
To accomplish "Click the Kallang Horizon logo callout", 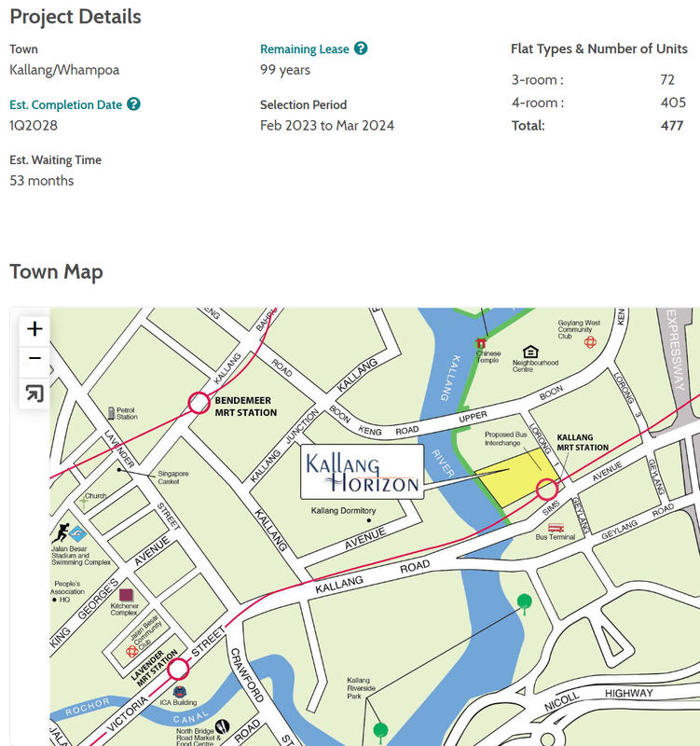I will [362, 472].
